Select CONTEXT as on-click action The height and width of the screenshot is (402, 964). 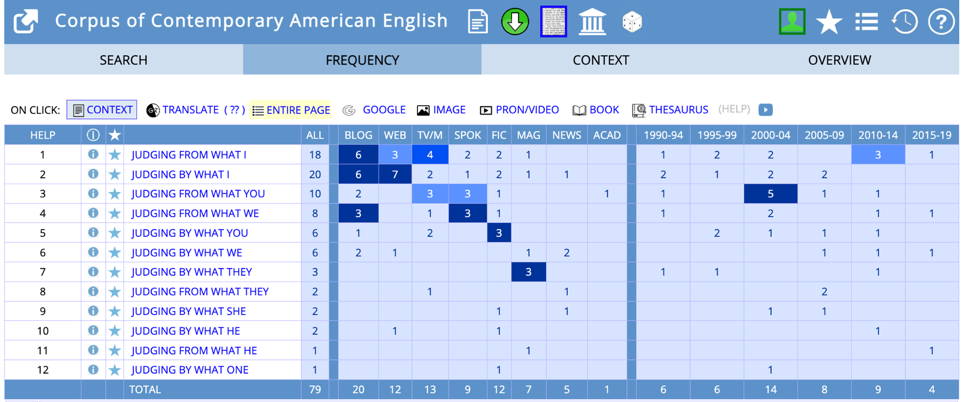[x=102, y=110]
